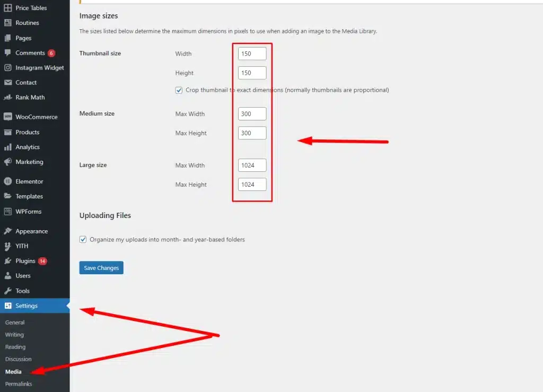Click Medium size Max Height field

click(x=252, y=133)
